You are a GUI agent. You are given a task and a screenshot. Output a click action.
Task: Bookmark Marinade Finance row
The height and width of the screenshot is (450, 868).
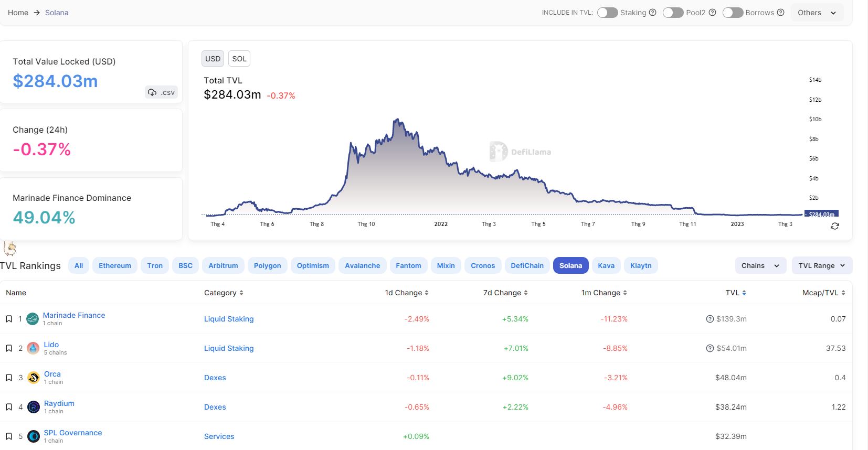[x=9, y=319]
